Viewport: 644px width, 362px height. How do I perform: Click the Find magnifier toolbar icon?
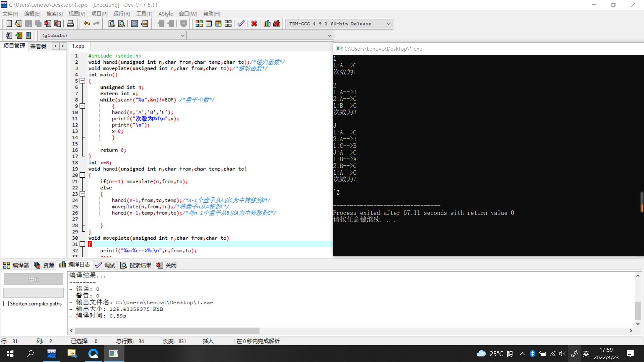click(112, 24)
